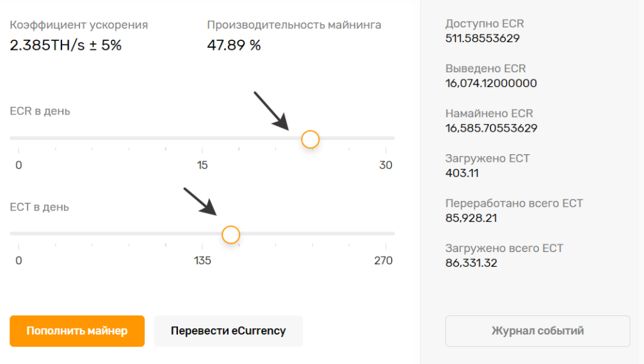Grab the ECT в день slider handle

pyautogui.click(x=231, y=235)
